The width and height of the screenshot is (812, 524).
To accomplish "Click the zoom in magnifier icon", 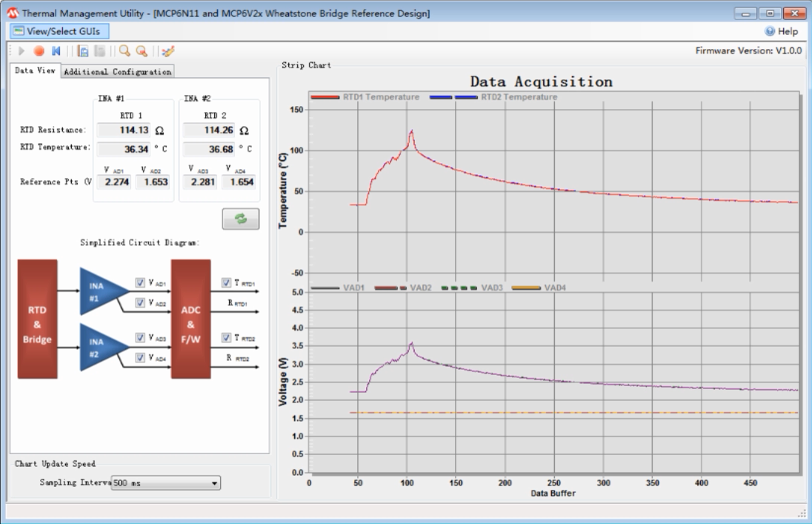I will [x=124, y=51].
